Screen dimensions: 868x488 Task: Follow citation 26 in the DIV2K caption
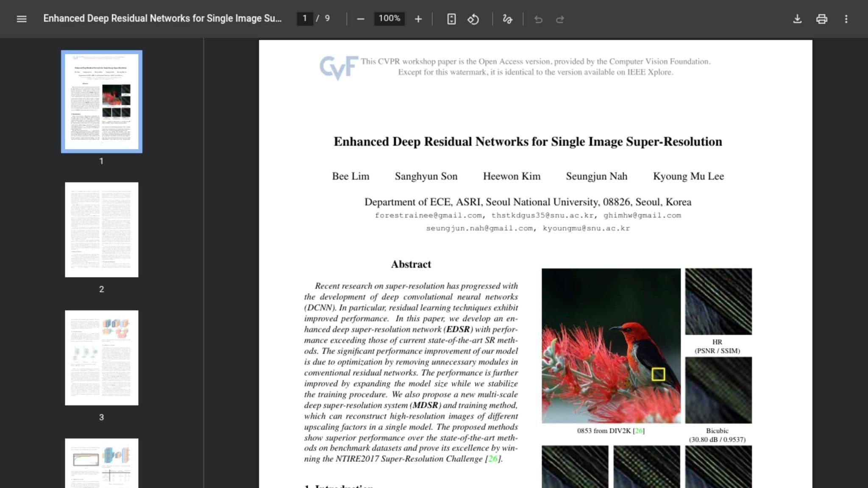(638, 431)
